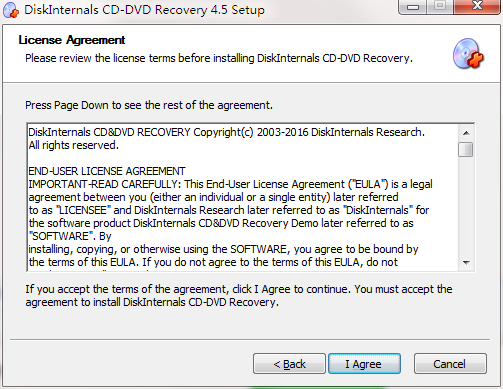The width and height of the screenshot is (503, 389).
Task: Click the license scrollbar down arrow
Action: 466,263
